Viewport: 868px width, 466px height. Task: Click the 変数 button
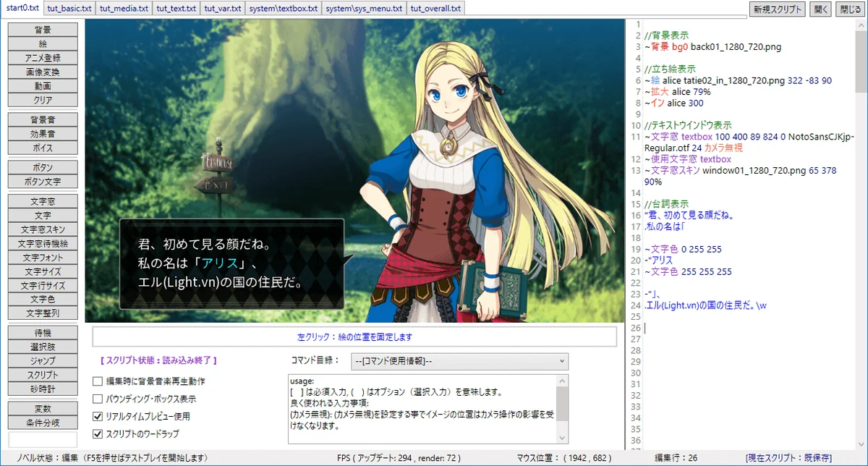(43, 410)
